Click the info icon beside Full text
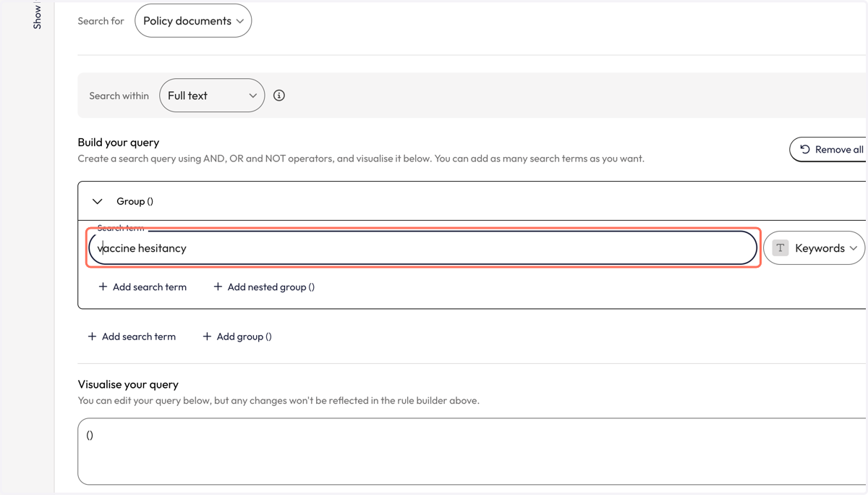 279,96
